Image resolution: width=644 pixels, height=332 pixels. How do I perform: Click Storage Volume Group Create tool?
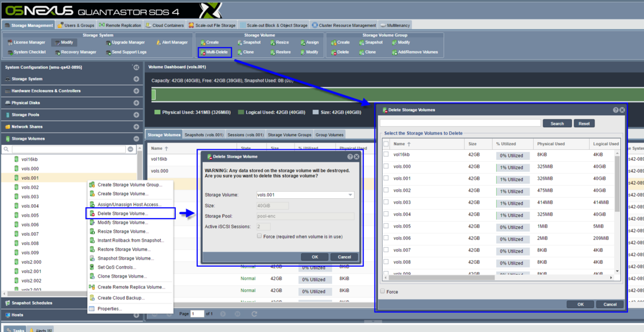[340, 42]
